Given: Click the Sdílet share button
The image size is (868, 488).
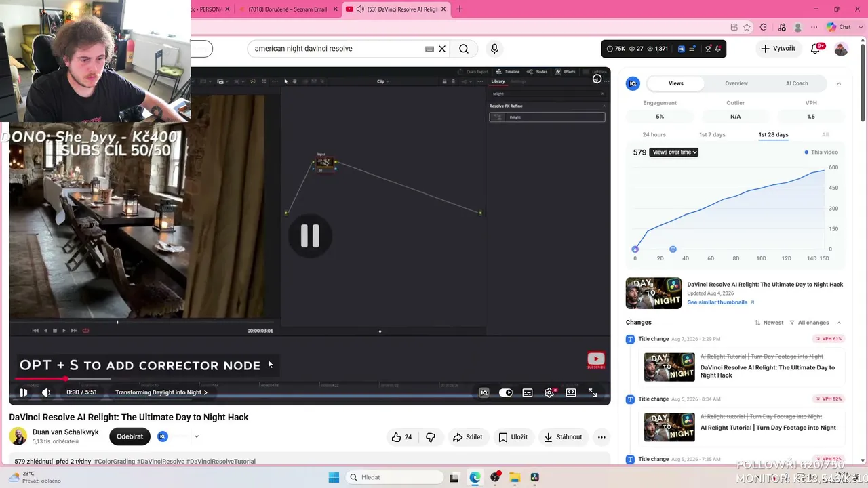Looking at the screenshot, I should pos(468,437).
